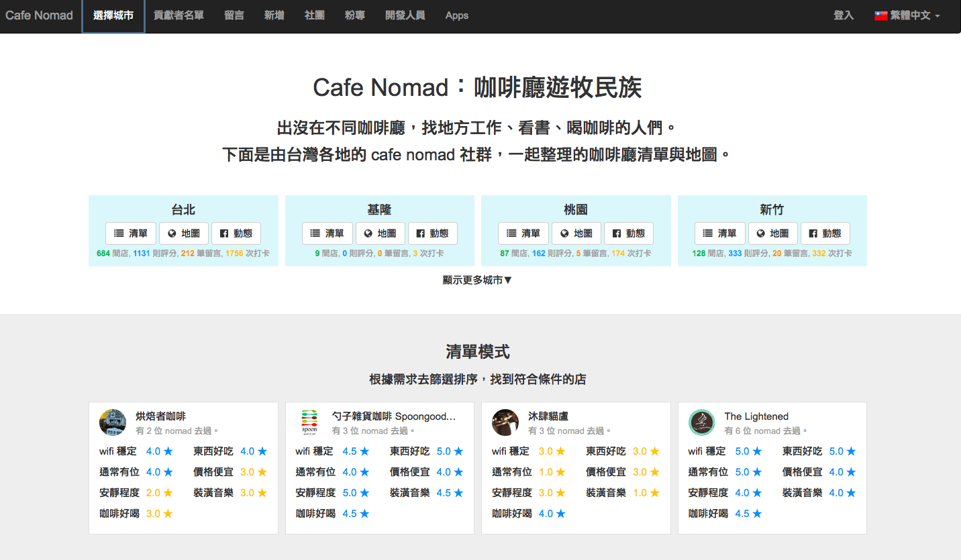Click the 基隆 city heading
Viewport: 961px width, 560px height.
[x=380, y=209]
